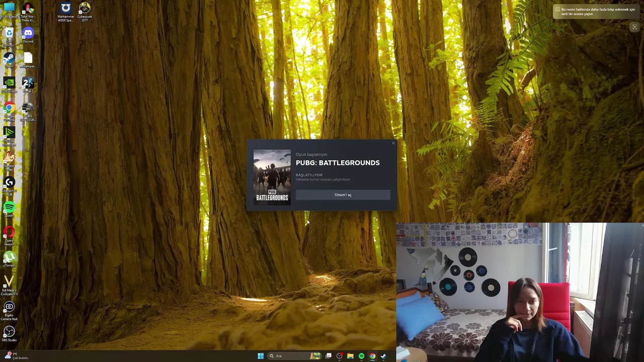Viewport: 644px width, 362px height.
Task: Click the Oyun başlatılıyor header text
Action: click(311, 154)
